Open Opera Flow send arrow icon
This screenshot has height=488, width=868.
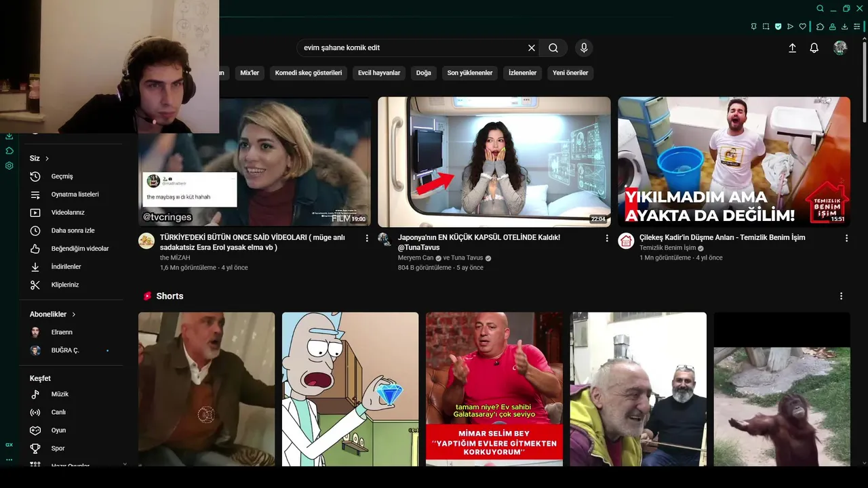pos(791,26)
